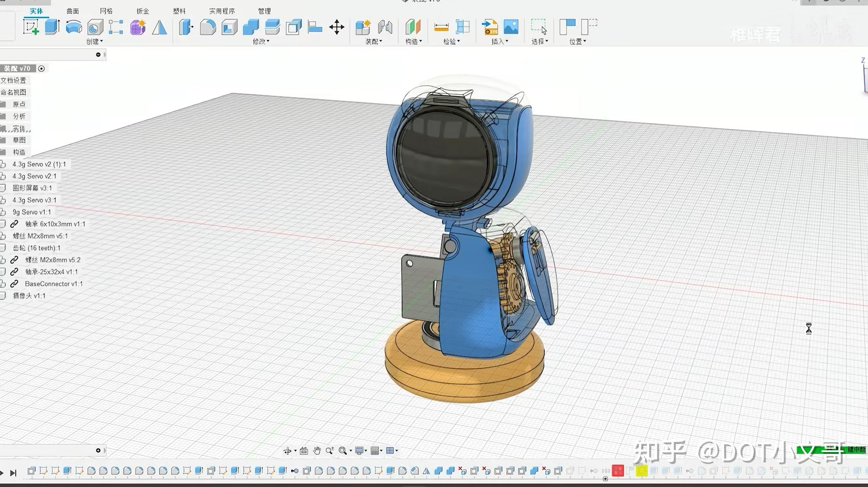Open the 选择 dropdown
The height and width of the screenshot is (487, 868).
point(540,41)
